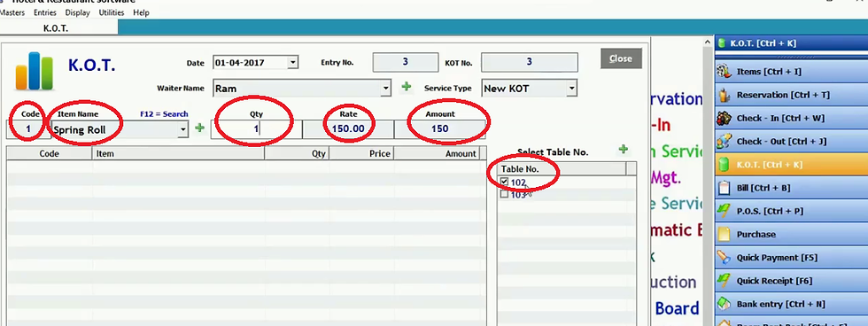Click Reservation [Ctrl + T] label
868x326 pixels.
(783, 95)
